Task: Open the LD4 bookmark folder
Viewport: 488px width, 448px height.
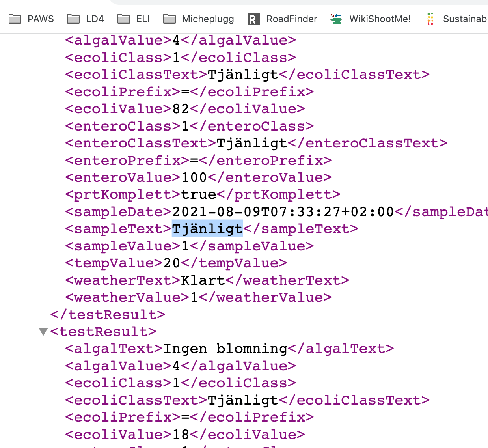Action: [x=86, y=19]
